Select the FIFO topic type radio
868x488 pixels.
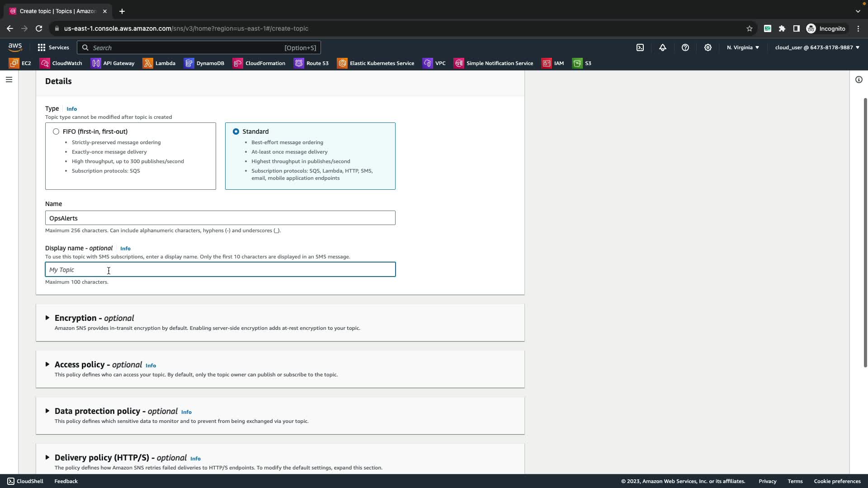click(56, 131)
